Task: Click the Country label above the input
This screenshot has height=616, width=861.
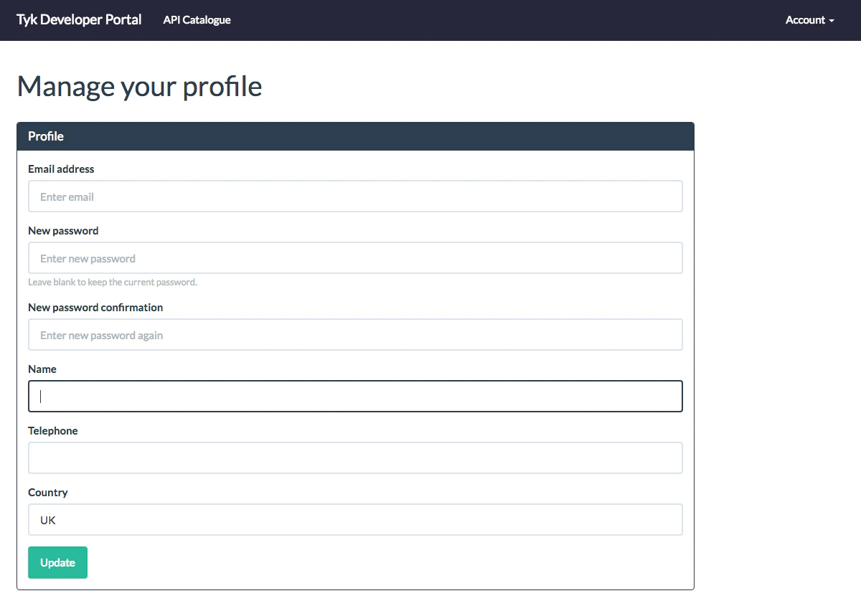Action: 47,493
